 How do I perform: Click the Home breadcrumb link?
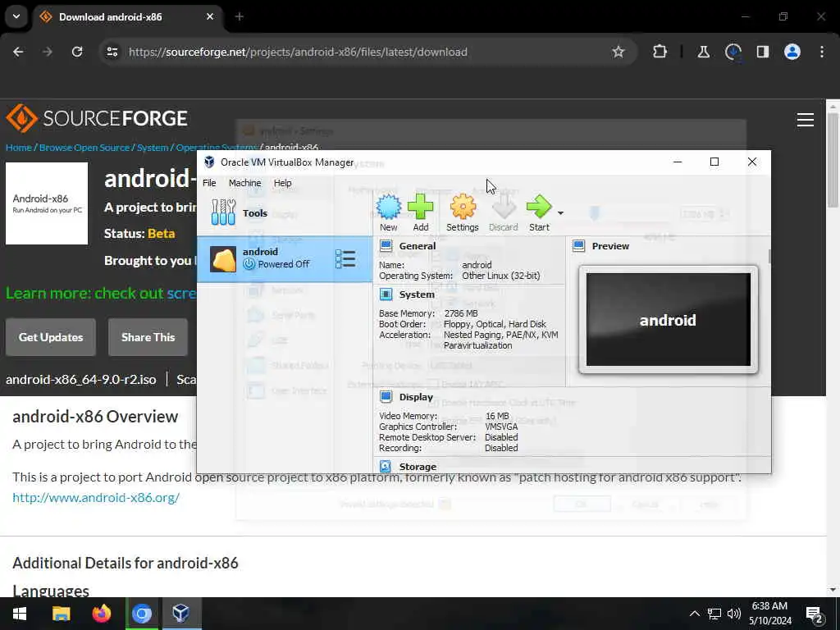pyautogui.click(x=19, y=148)
